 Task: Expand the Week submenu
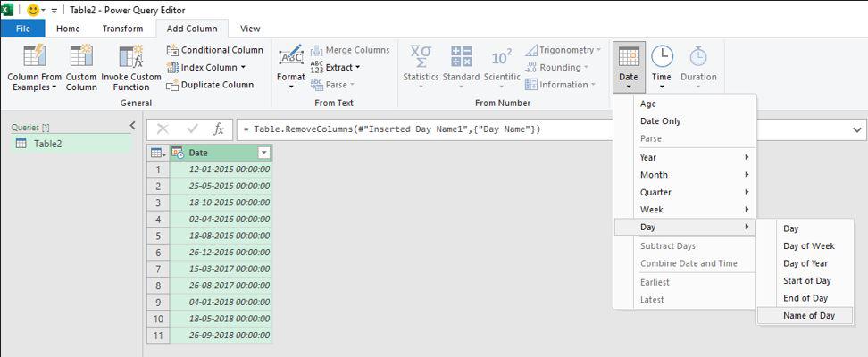pos(684,210)
